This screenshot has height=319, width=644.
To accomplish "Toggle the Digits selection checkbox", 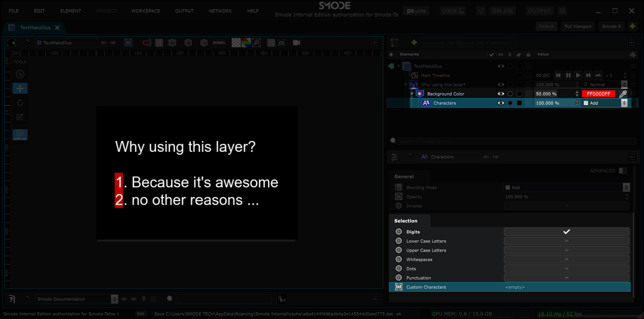I will click(x=566, y=232).
